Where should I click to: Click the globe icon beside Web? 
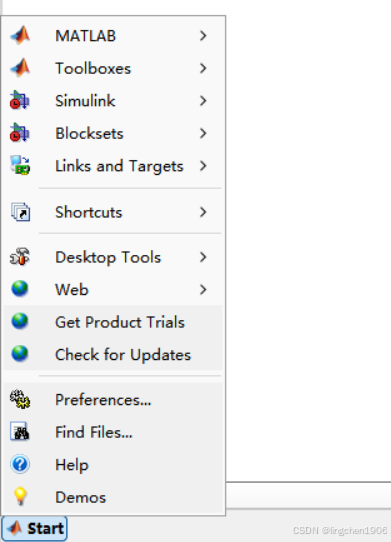(x=20, y=289)
